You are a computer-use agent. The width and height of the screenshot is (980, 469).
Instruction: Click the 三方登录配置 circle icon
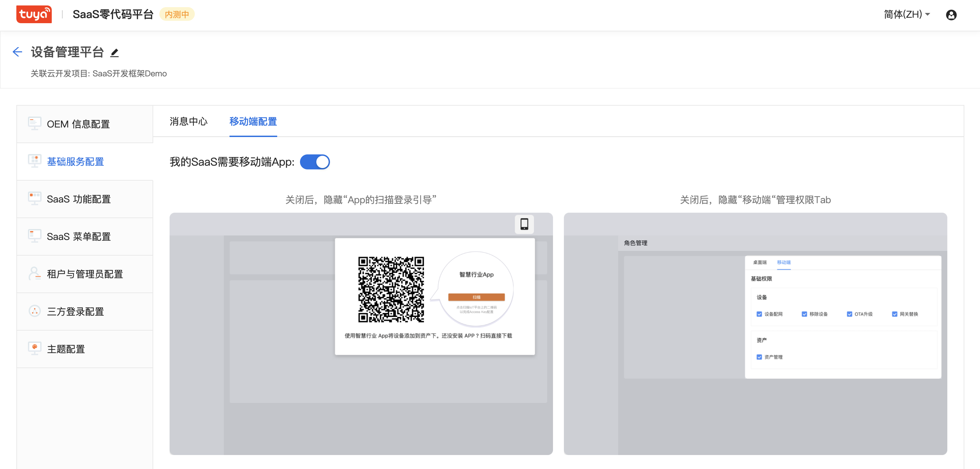(x=35, y=311)
